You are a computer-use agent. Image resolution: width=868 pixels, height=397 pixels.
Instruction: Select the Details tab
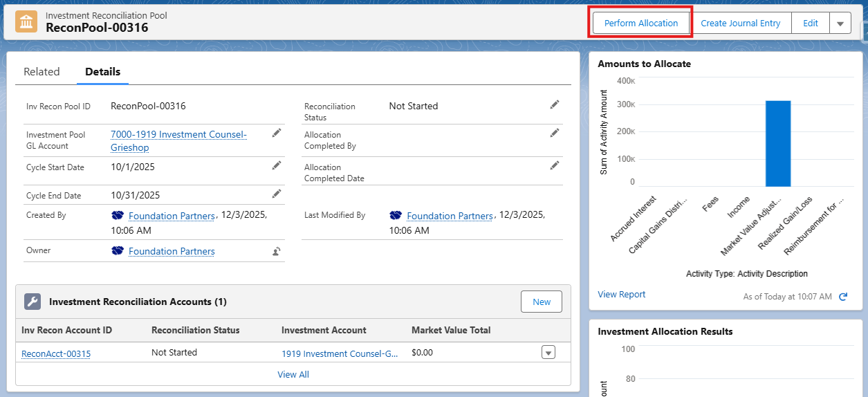pos(102,72)
